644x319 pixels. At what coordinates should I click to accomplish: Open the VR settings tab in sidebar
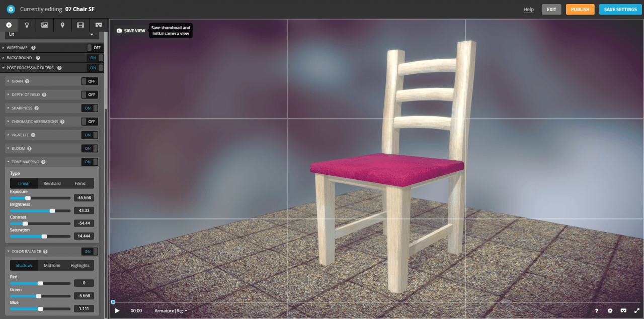(x=99, y=25)
